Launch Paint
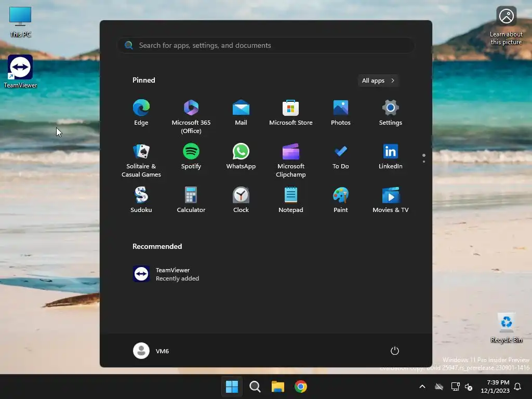 click(x=341, y=200)
